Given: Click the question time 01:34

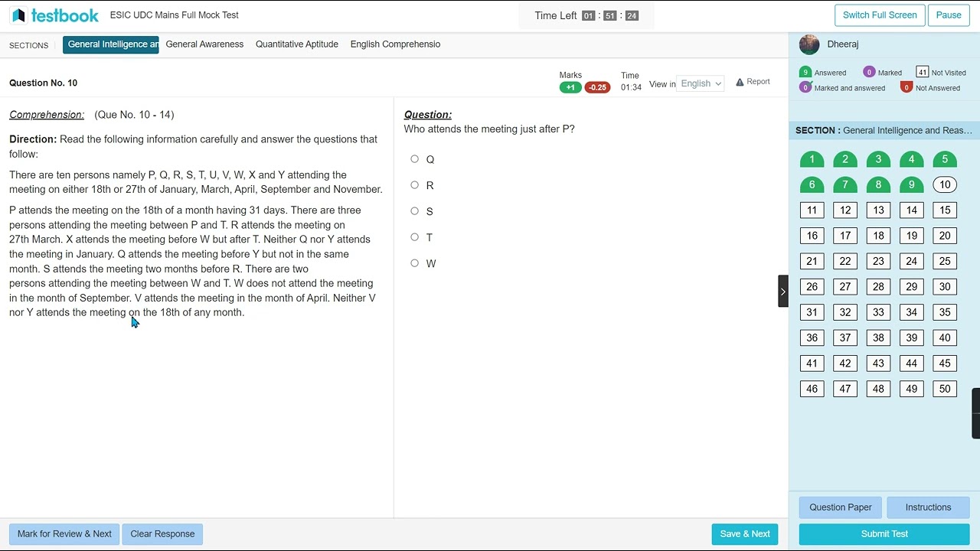Looking at the screenshot, I should click(631, 87).
